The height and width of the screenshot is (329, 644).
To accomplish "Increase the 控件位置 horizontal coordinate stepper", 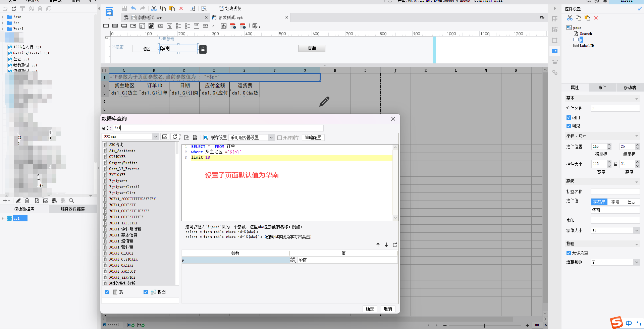I will [609, 145].
